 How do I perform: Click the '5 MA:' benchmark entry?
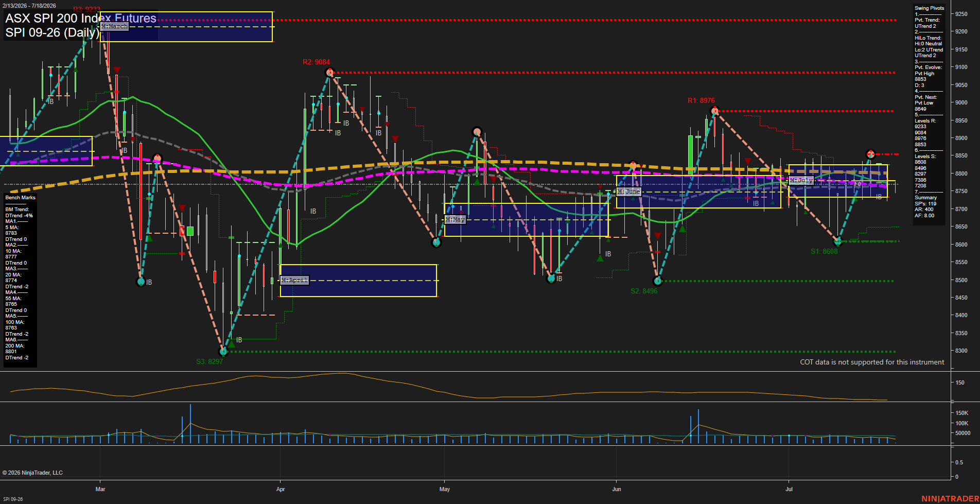tap(12, 227)
